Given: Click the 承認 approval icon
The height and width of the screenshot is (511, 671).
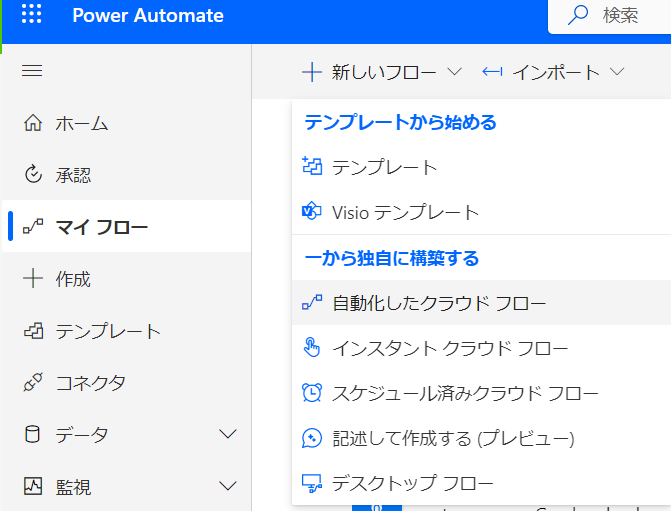Looking at the screenshot, I should [33, 175].
